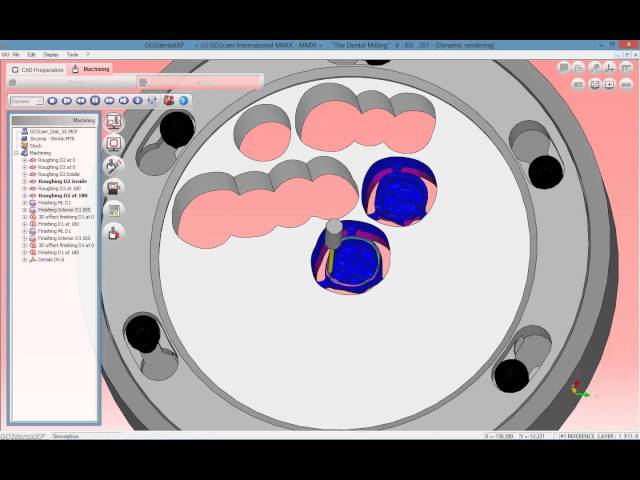Expand the first Finishing ML D1 operation
640x480 pixels.
click(x=24, y=203)
